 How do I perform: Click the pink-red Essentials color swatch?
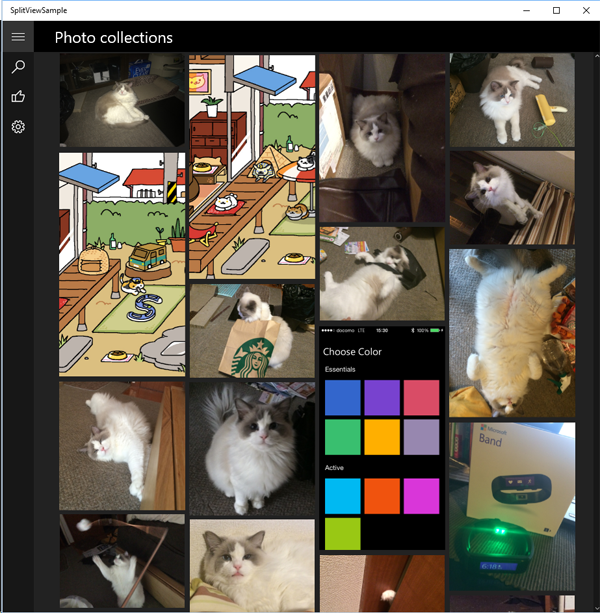[421, 398]
